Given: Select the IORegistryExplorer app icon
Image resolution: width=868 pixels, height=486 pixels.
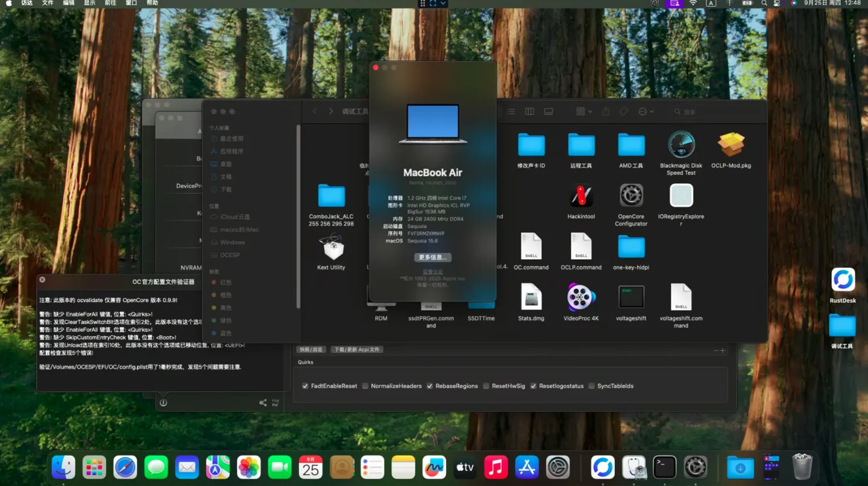Looking at the screenshot, I should pyautogui.click(x=681, y=196).
